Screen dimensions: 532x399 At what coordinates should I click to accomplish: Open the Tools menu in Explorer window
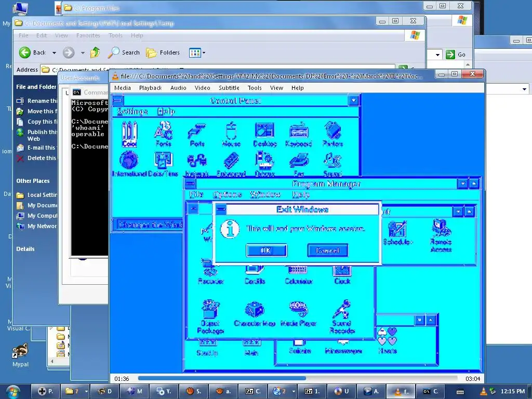coord(115,35)
